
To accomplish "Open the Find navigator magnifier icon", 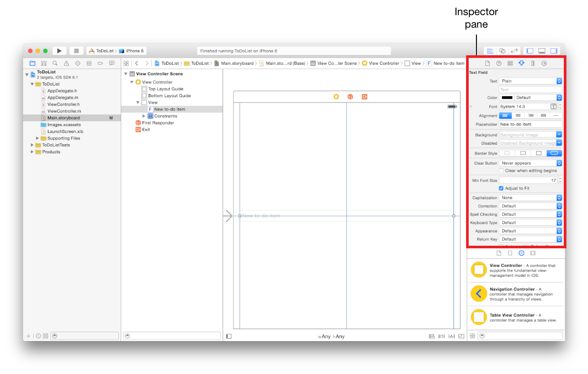I will [x=55, y=63].
